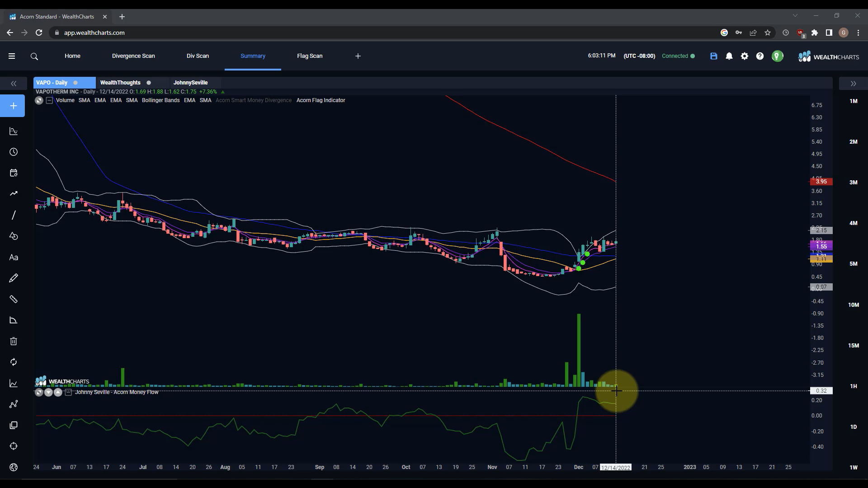Toggle the VAPO - Daily tab dot indicator
This screenshot has height=488, width=868.
point(75,83)
